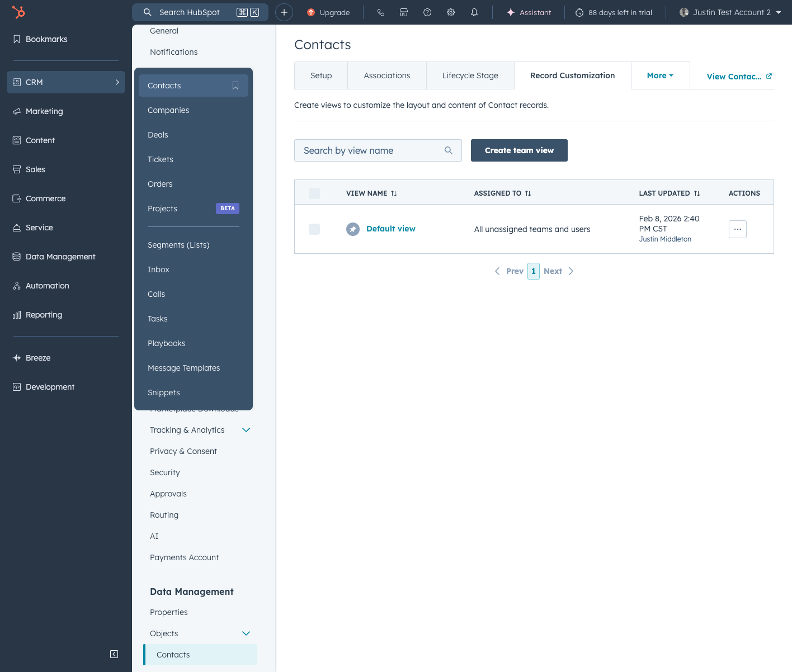Open the Justin Test Account 2 menu
Image resolution: width=792 pixels, height=672 pixels.
pos(730,12)
